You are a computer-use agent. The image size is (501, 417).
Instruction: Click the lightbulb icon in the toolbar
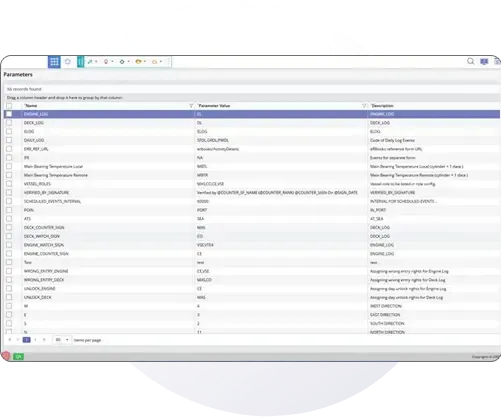[106, 62]
